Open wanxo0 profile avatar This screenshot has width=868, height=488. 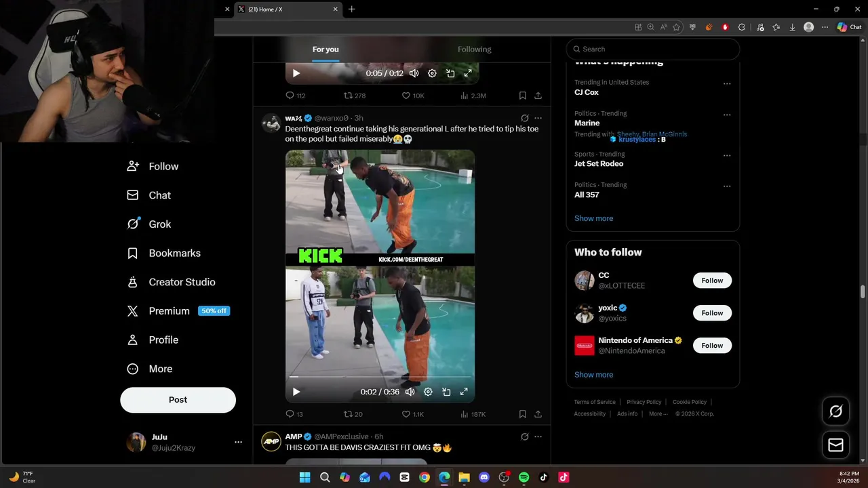pos(271,123)
